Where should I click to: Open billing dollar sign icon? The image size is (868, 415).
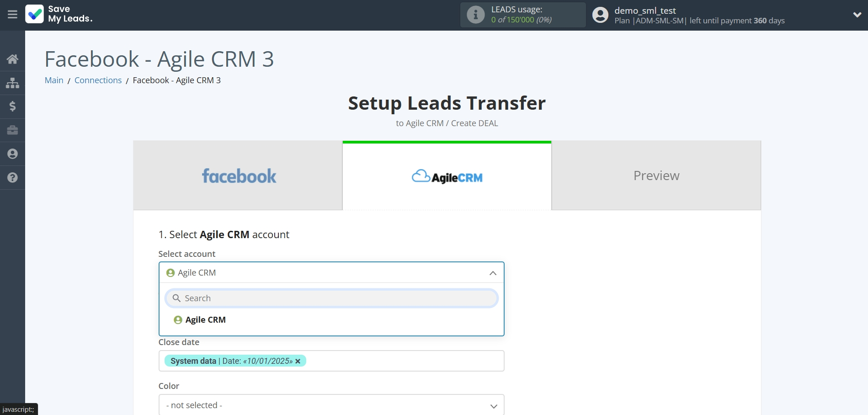click(x=12, y=106)
